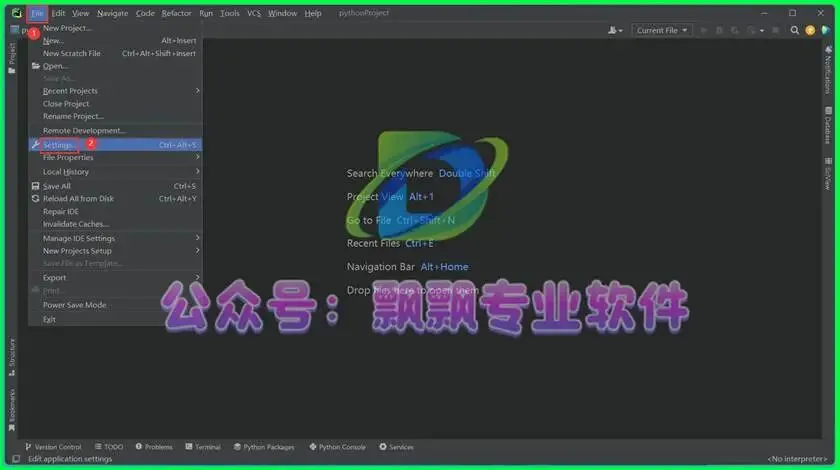
Task: Expand the Local History submenu
Action: (115, 172)
